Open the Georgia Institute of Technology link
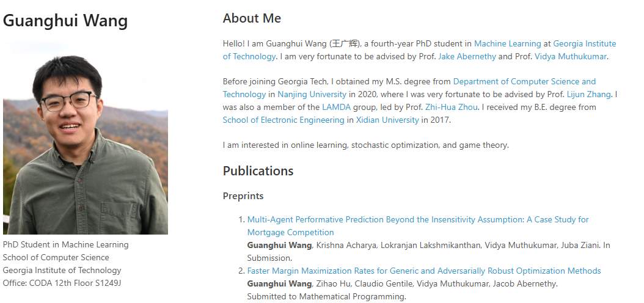Viewport: 644px width, 303px height. point(584,44)
